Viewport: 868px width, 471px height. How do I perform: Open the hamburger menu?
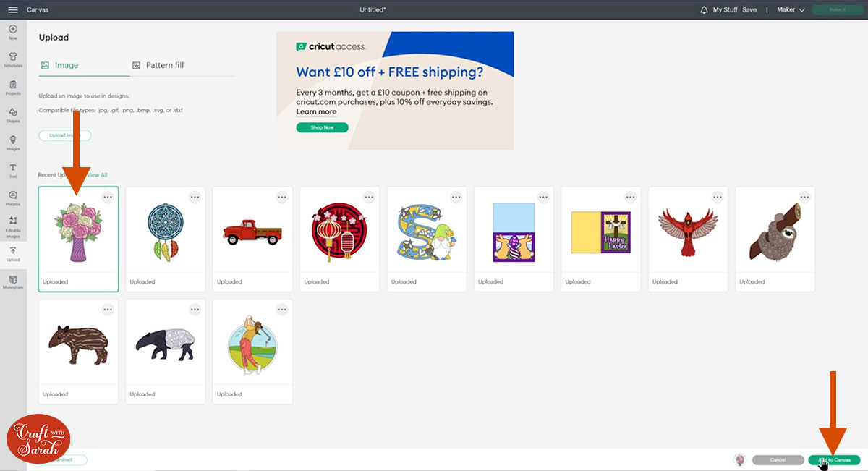13,9
